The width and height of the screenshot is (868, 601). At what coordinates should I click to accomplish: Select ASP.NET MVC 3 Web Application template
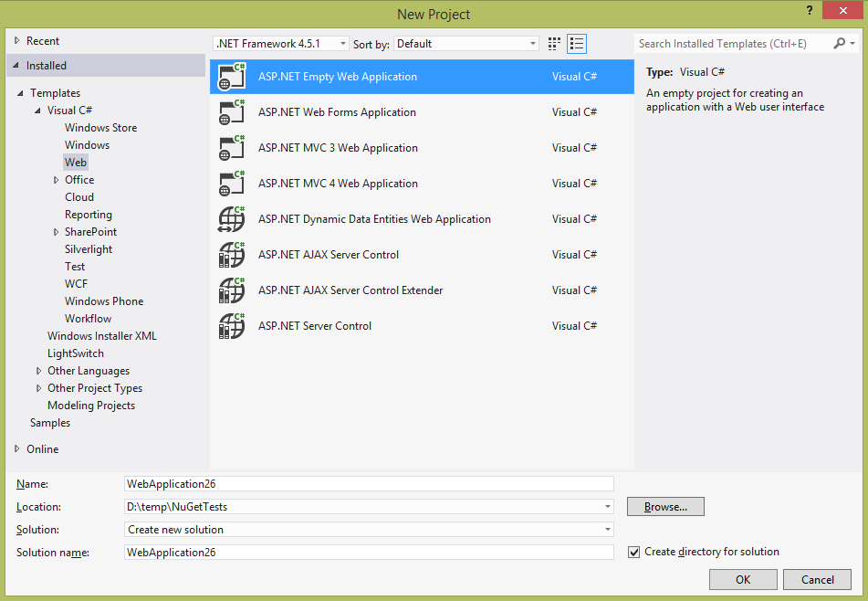422,148
